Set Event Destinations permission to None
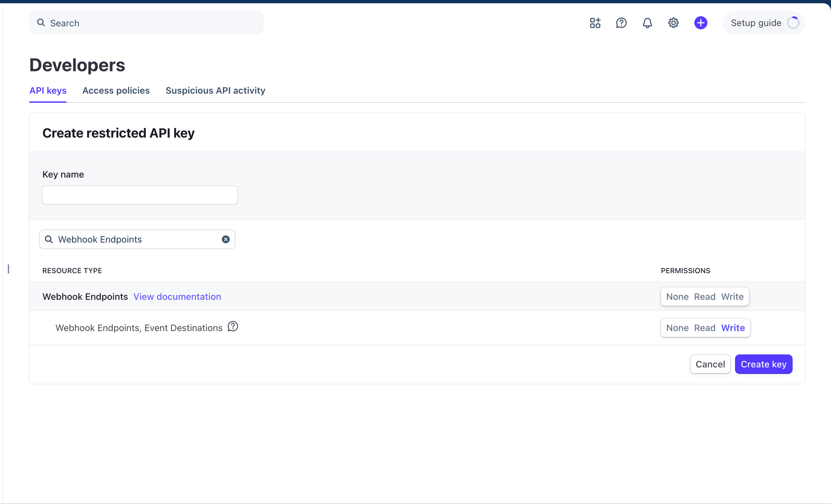831x504 pixels. pyautogui.click(x=677, y=328)
